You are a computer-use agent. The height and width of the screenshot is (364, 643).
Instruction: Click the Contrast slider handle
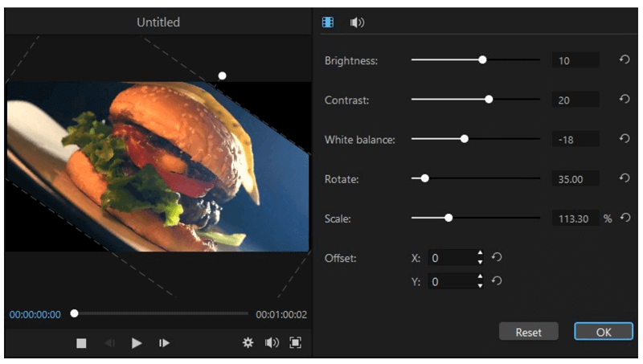point(489,99)
